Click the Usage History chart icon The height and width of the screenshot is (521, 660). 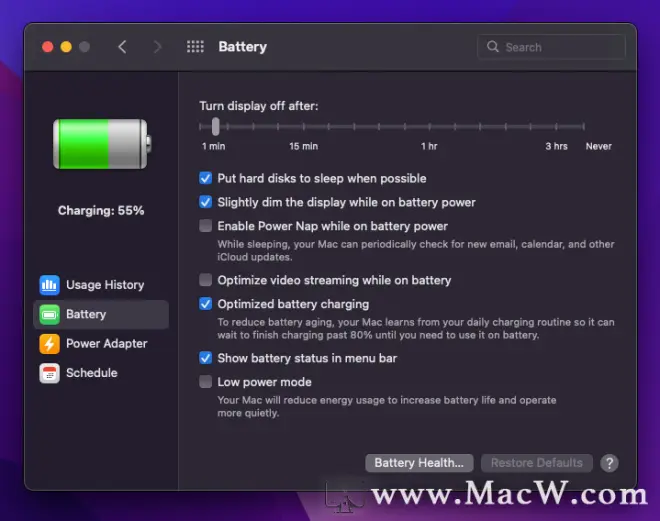pos(49,285)
